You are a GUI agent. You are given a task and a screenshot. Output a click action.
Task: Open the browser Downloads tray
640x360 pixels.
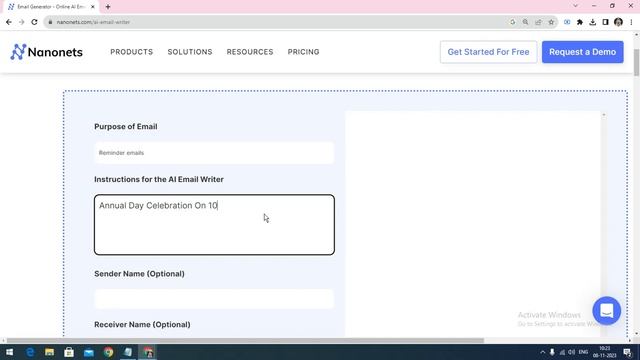593,22
